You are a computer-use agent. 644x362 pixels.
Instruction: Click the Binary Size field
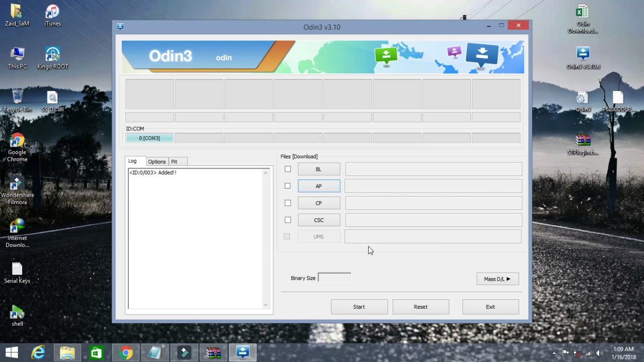click(335, 278)
